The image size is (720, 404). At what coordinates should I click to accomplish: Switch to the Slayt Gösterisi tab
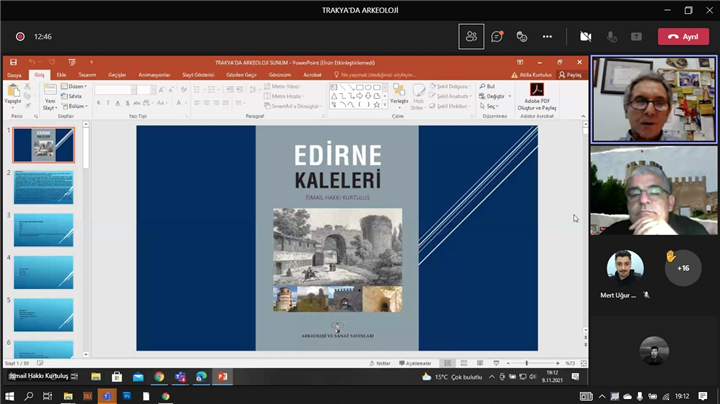(x=198, y=75)
